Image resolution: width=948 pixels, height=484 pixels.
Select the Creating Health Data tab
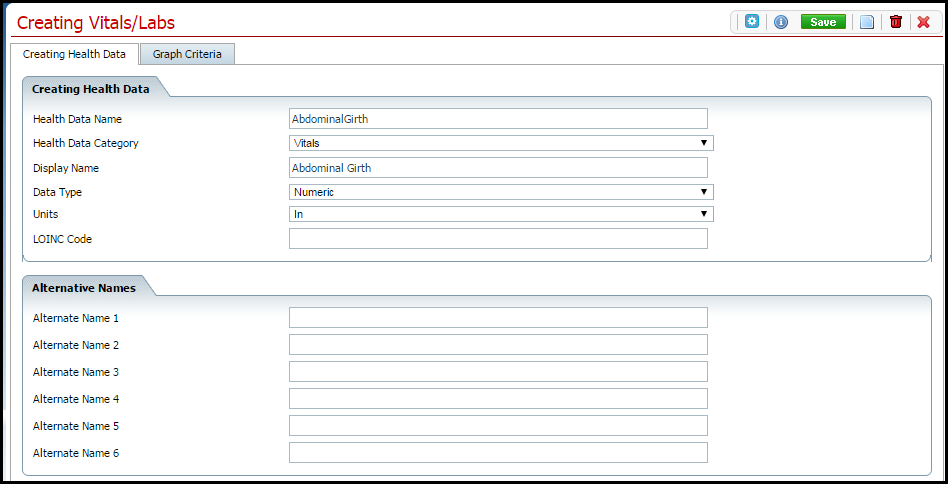pyautogui.click(x=74, y=54)
